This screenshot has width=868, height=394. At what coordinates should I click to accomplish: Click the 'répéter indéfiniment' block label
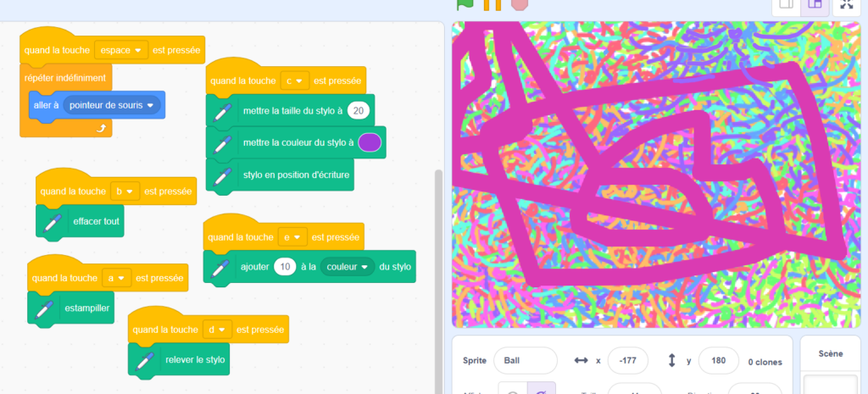(x=64, y=78)
